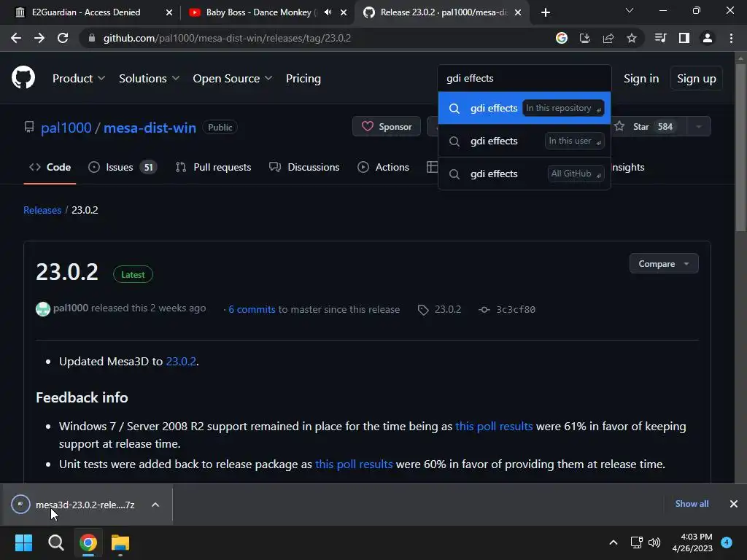Click the Chrome taskbar icon
747x560 pixels.
[x=88, y=542]
